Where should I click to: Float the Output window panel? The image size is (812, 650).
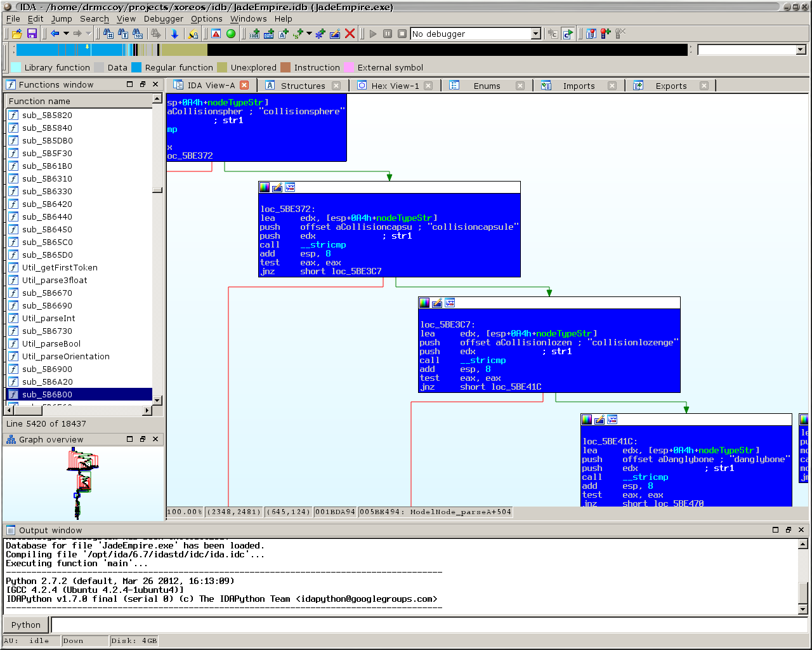pos(789,529)
